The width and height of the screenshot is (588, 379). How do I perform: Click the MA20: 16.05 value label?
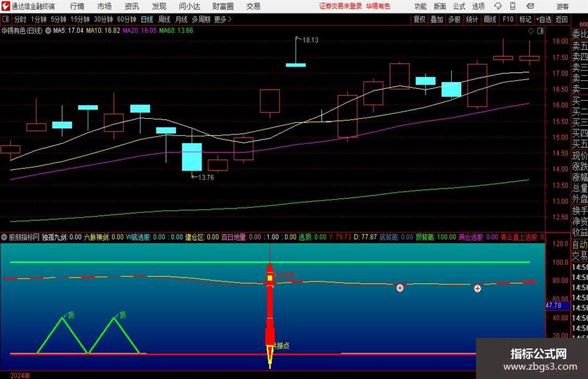tap(139, 30)
